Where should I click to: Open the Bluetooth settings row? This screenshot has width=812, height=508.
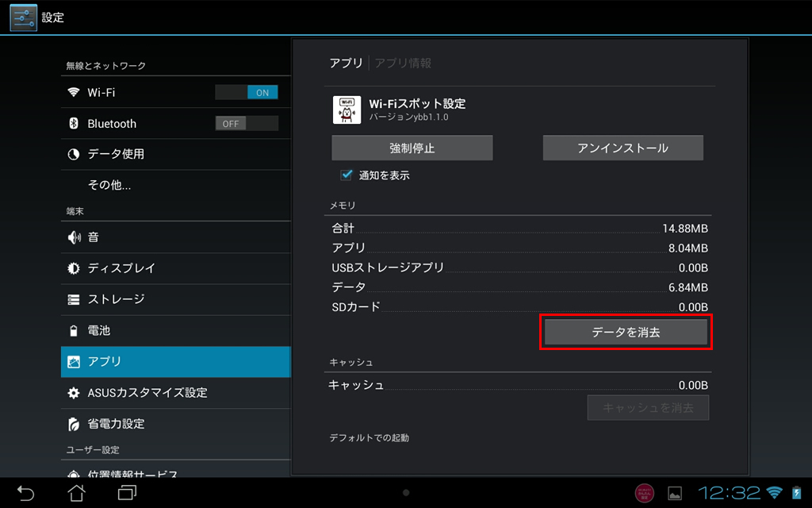175,123
